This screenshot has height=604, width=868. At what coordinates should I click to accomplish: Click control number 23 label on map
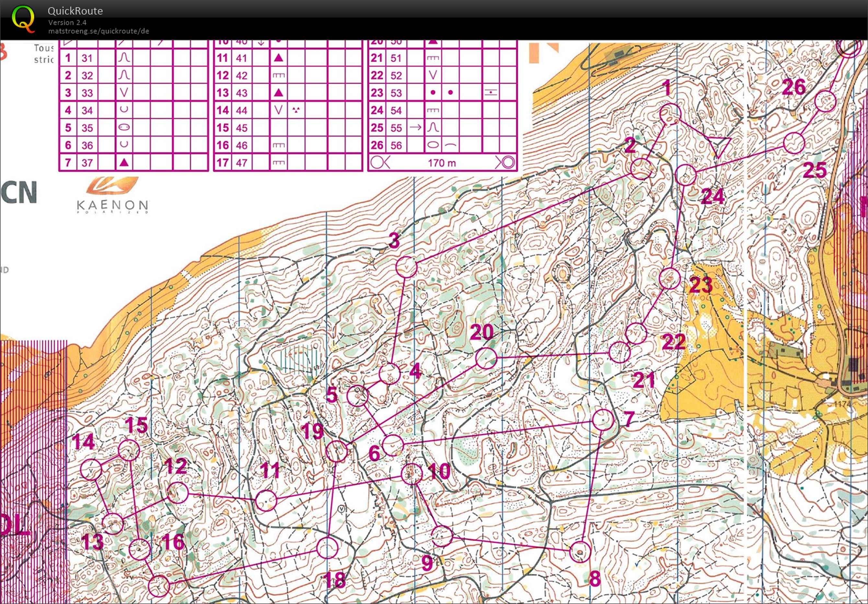tap(700, 285)
